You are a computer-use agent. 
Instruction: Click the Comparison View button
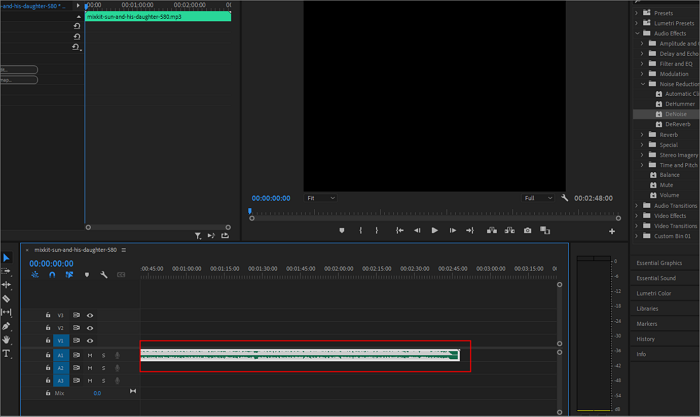click(x=545, y=230)
